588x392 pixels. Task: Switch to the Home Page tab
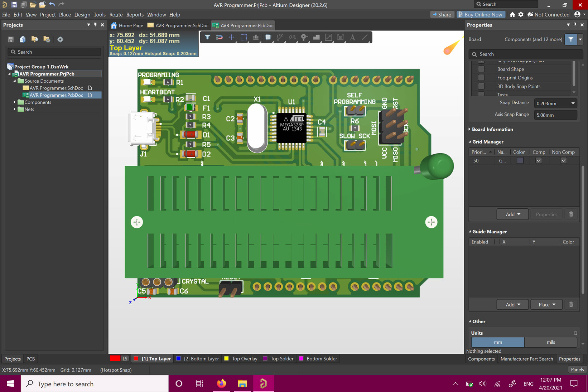[127, 25]
